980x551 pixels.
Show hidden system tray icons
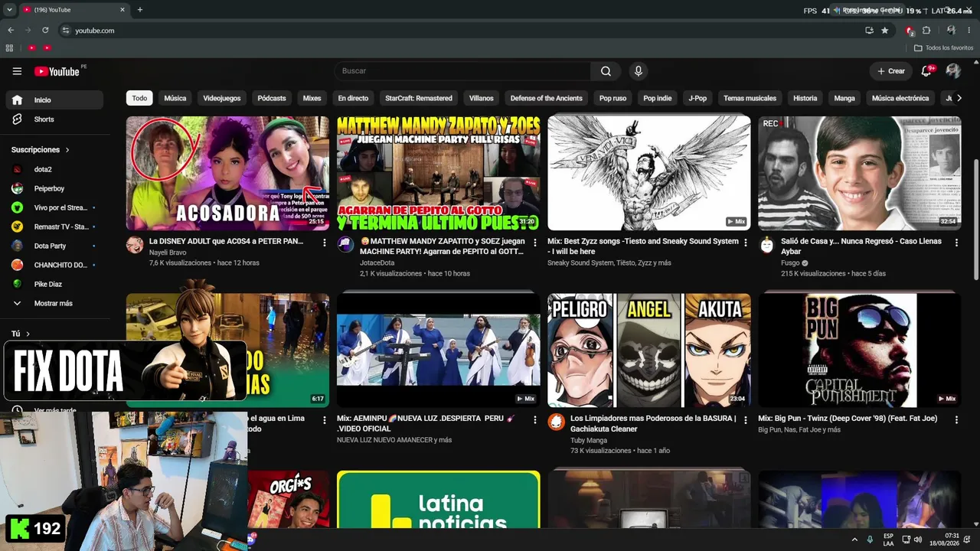click(854, 540)
